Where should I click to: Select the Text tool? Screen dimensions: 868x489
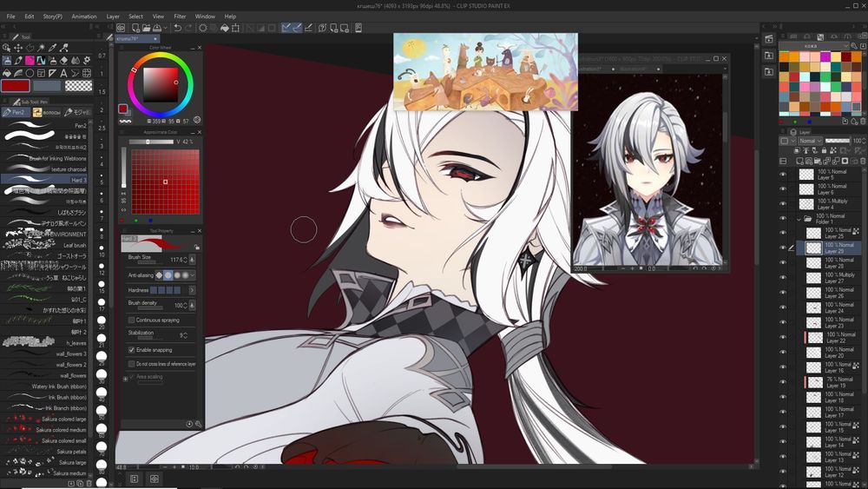(x=64, y=73)
